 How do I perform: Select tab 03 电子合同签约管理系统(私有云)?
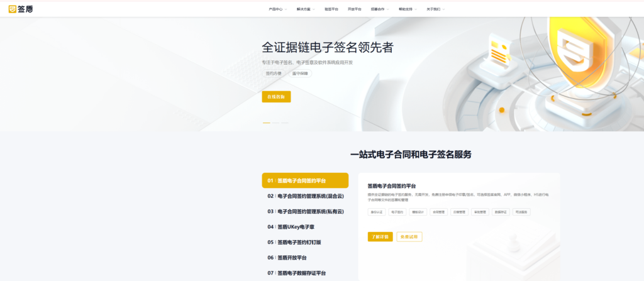(x=305, y=212)
